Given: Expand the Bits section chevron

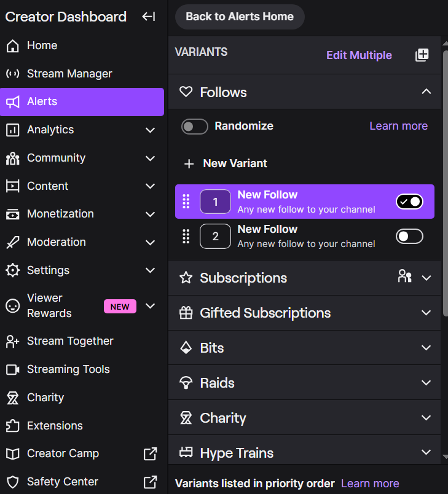Looking at the screenshot, I should 426,348.
